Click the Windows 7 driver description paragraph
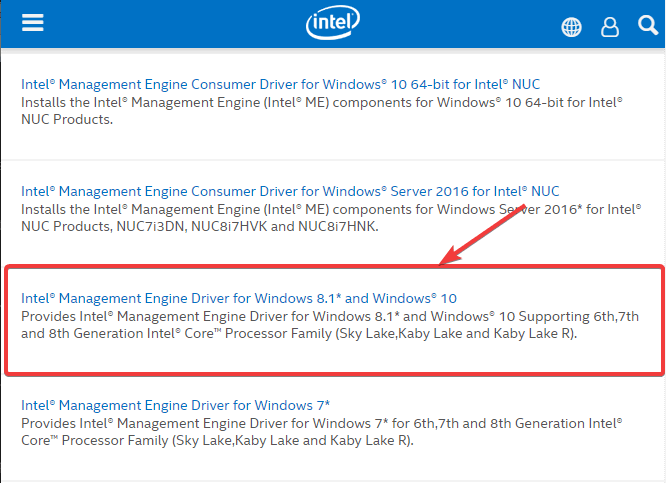Viewport: 666px width, 483px height. point(320,432)
